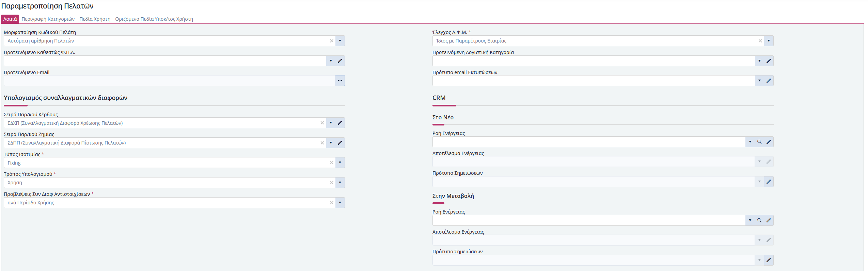
Task: Edit the Σειρά Παρ/κού Ζημίας series
Action: [340, 143]
